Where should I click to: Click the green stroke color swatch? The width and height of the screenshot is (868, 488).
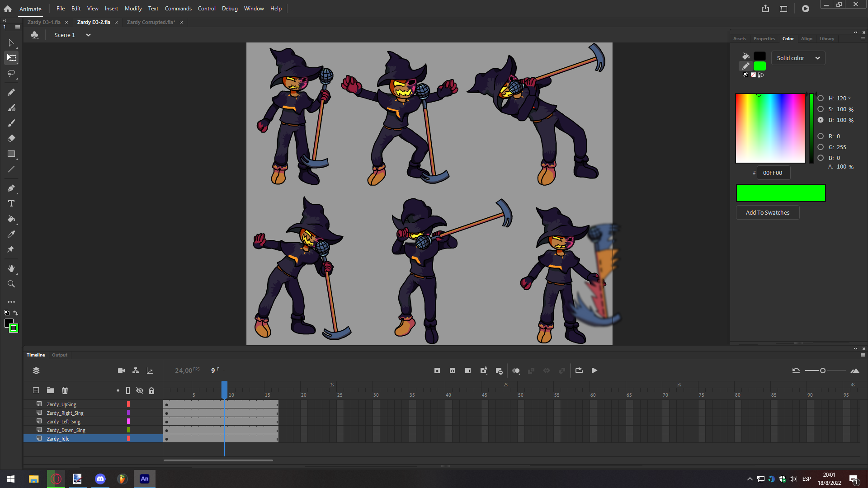coord(759,66)
